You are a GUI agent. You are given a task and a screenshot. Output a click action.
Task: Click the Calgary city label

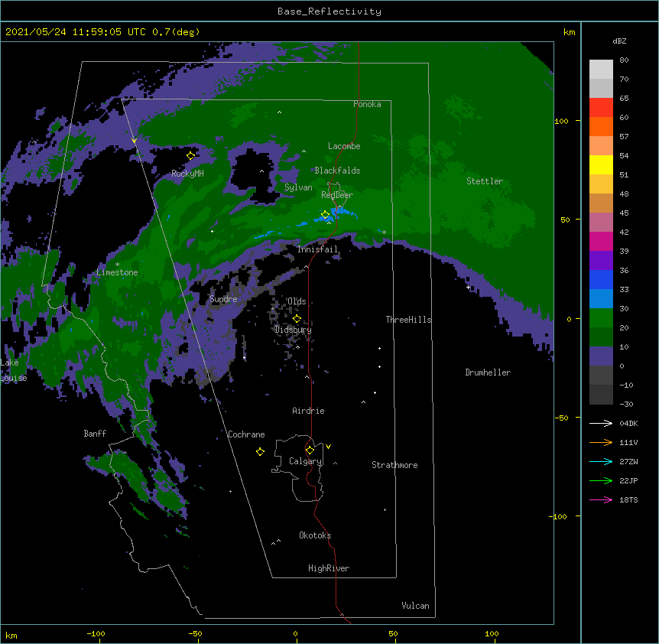pos(306,461)
